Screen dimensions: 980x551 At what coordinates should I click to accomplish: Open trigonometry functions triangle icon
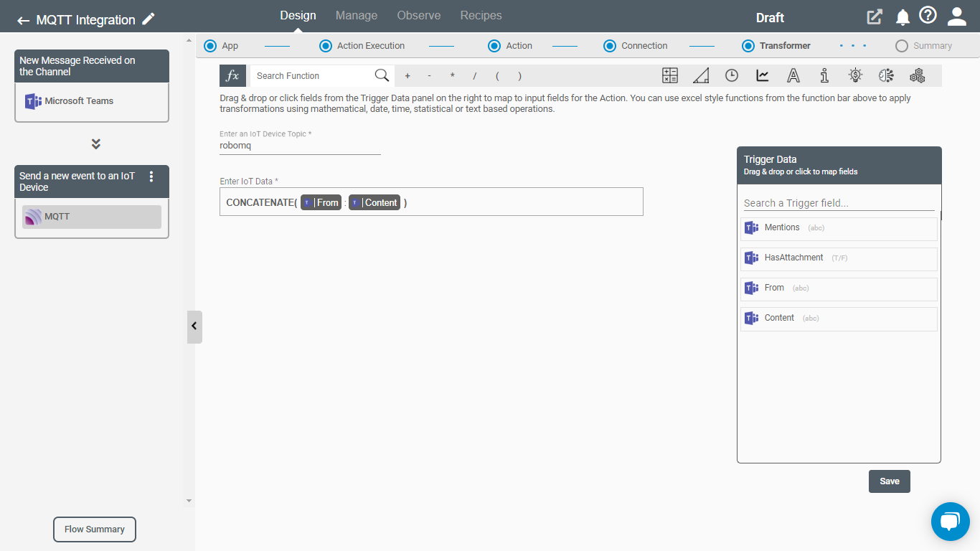coord(701,75)
